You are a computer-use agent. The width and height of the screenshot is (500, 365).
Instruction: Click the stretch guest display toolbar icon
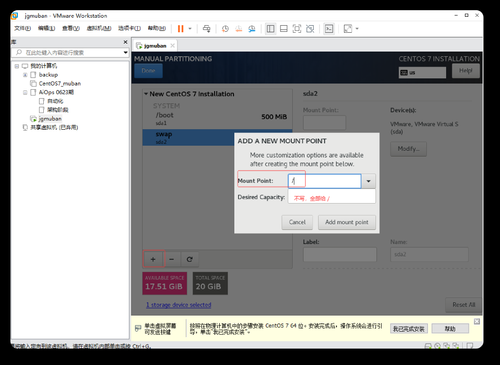pyautogui.click(x=348, y=29)
